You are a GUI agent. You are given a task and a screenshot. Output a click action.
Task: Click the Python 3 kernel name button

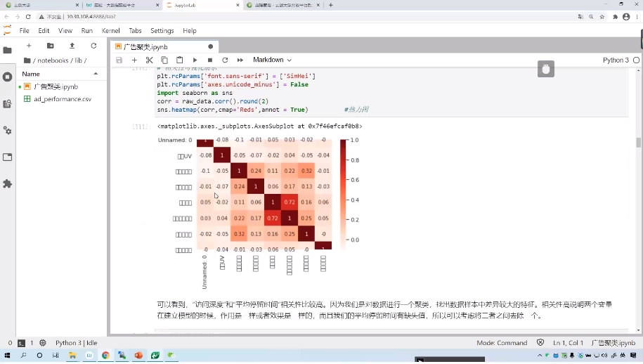(616, 60)
